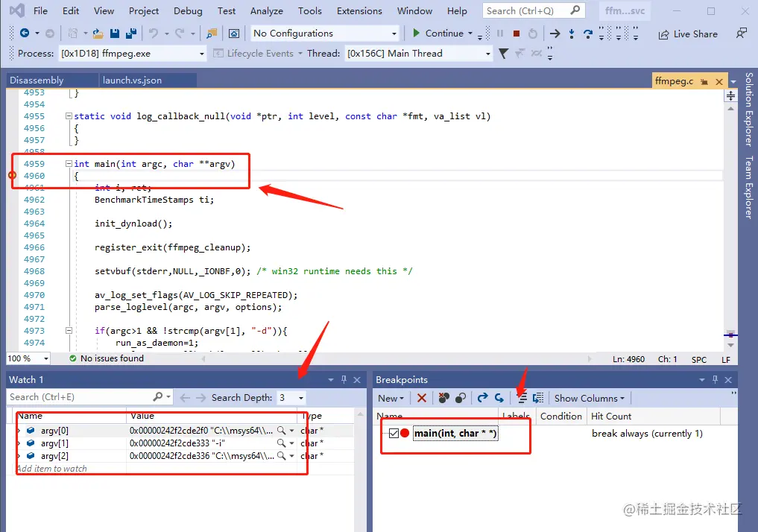Viewport: 758px width, 532px height.
Task: Click the Export breakpoints icon
Action: 482,398
